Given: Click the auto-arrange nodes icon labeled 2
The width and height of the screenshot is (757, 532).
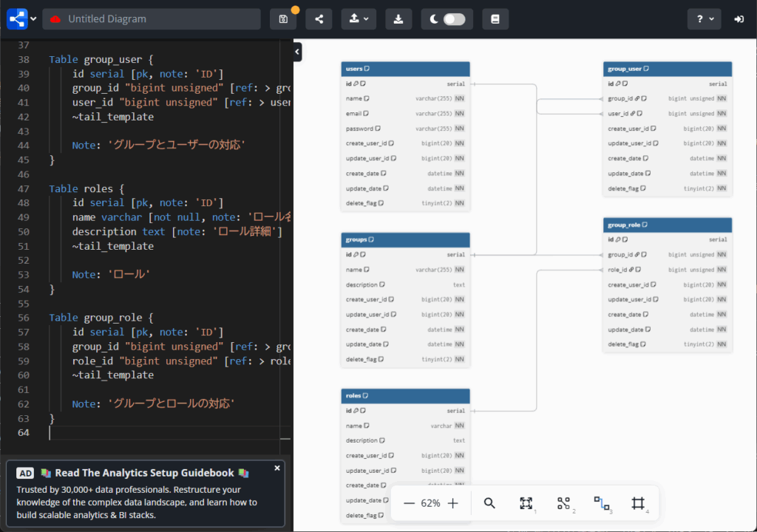Looking at the screenshot, I should 563,503.
